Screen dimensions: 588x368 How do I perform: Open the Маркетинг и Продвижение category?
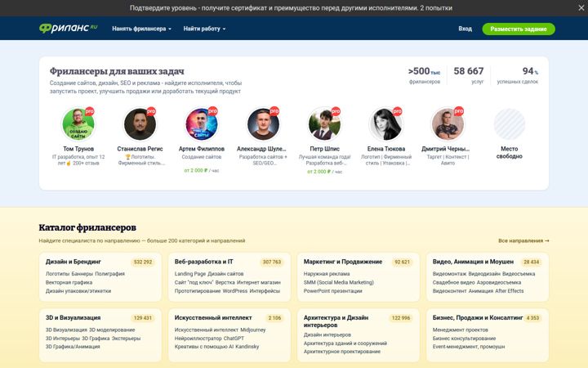click(x=343, y=262)
